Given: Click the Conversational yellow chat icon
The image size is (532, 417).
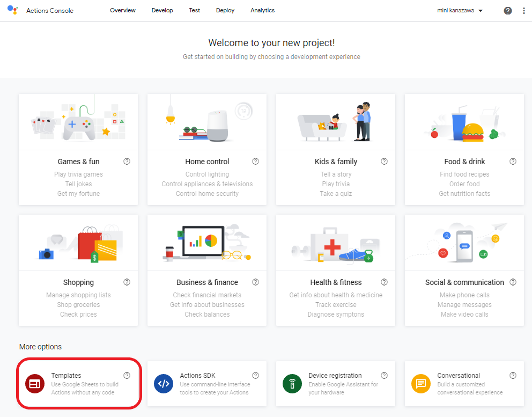Looking at the screenshot, I should 421,384.
